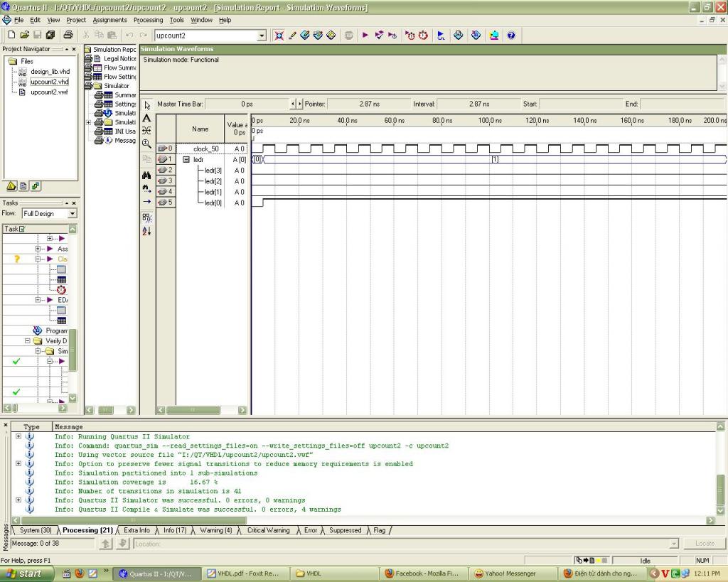This screenshot has height=582, width=728.
Task: Select the Text tool (A) in waveform toolbar
Action: click(146, 118)
